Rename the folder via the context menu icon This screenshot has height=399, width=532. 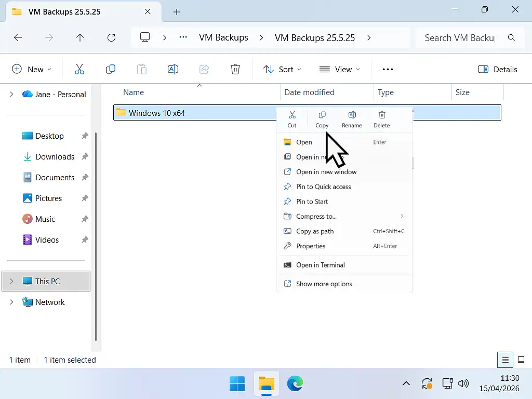click(352, 119)
